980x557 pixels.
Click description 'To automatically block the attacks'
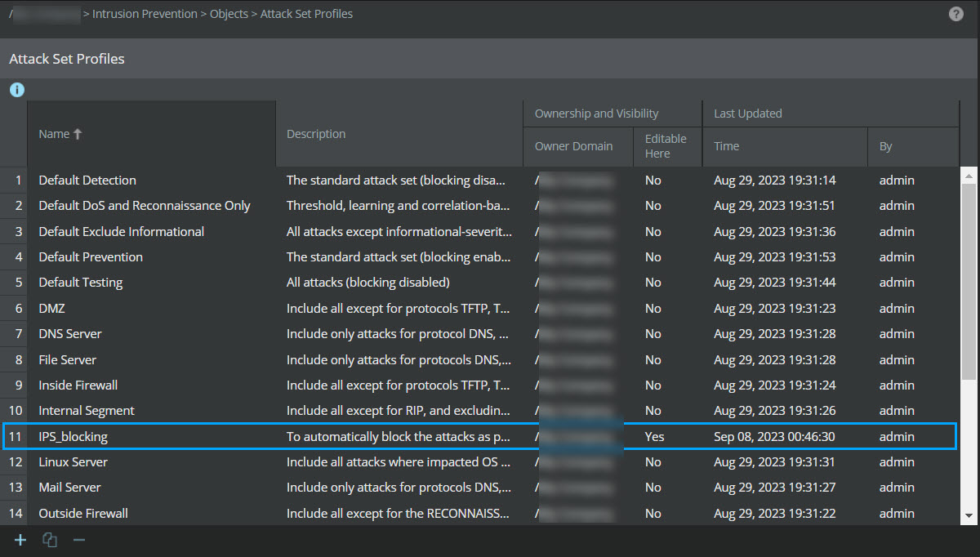399,437
